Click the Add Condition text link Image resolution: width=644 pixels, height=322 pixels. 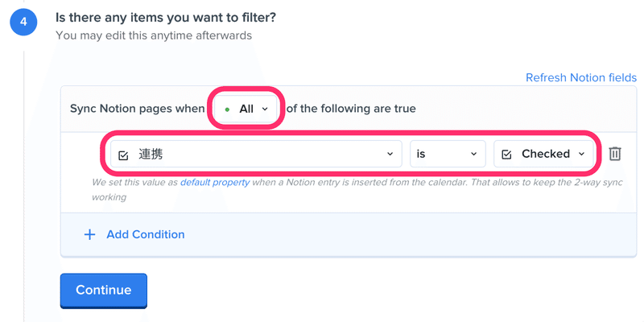pyautogui.click(x=146, y=234)
